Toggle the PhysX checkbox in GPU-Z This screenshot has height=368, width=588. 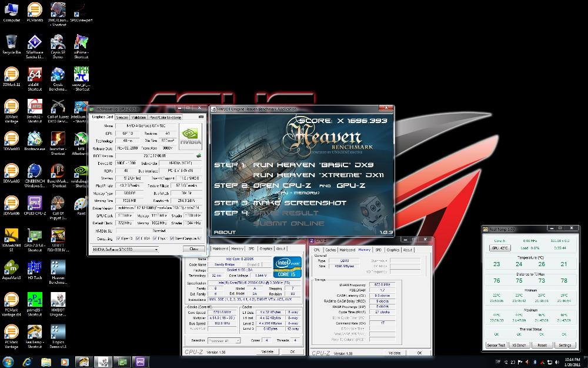point(155,238)
